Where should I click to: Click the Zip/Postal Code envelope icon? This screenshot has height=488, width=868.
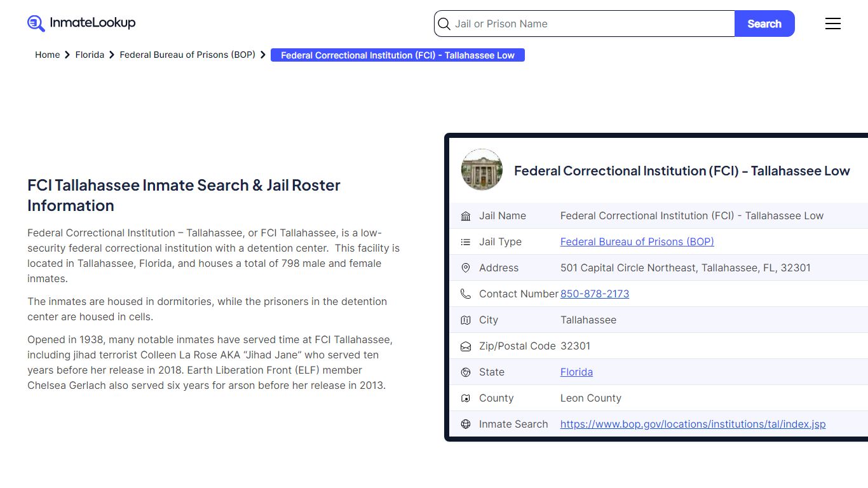click(x=466, y=346)
